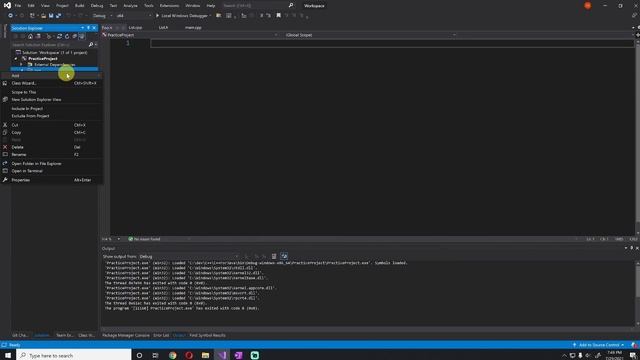Switch to the main.cpp editor tab
Image resolution: width=640 pixels, height=360 pixels.
193,27
